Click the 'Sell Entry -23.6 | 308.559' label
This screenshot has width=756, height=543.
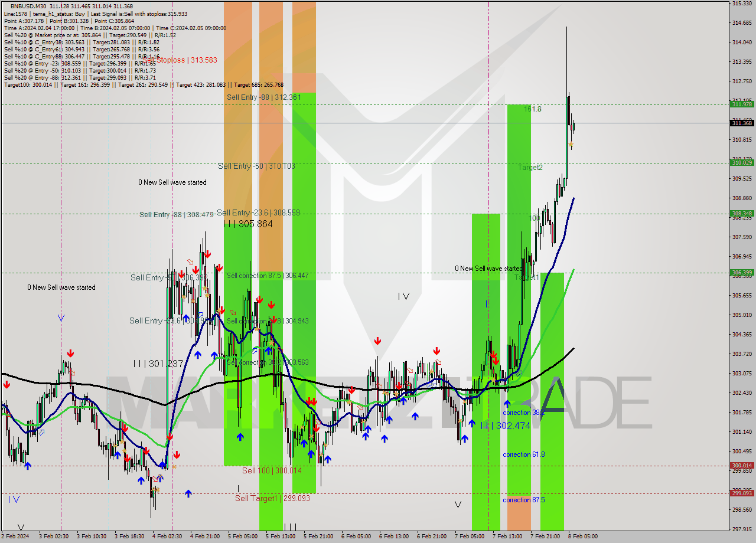click(x=258, y=212)
